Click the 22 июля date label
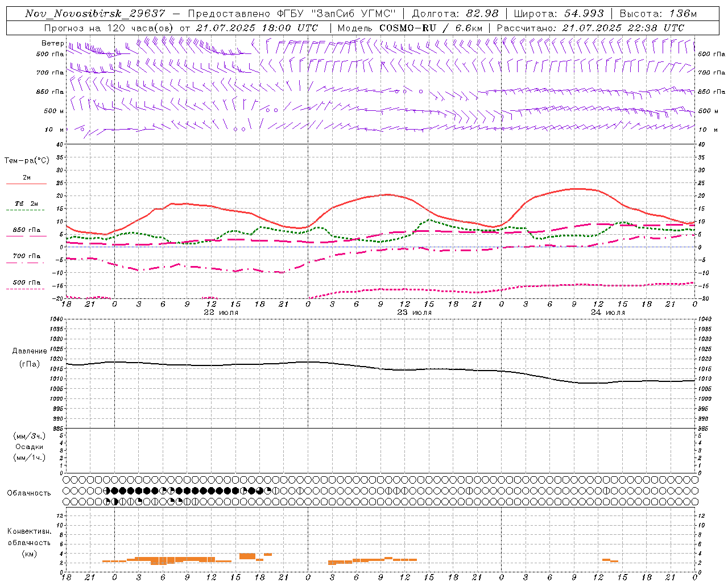 coord(221,313)
